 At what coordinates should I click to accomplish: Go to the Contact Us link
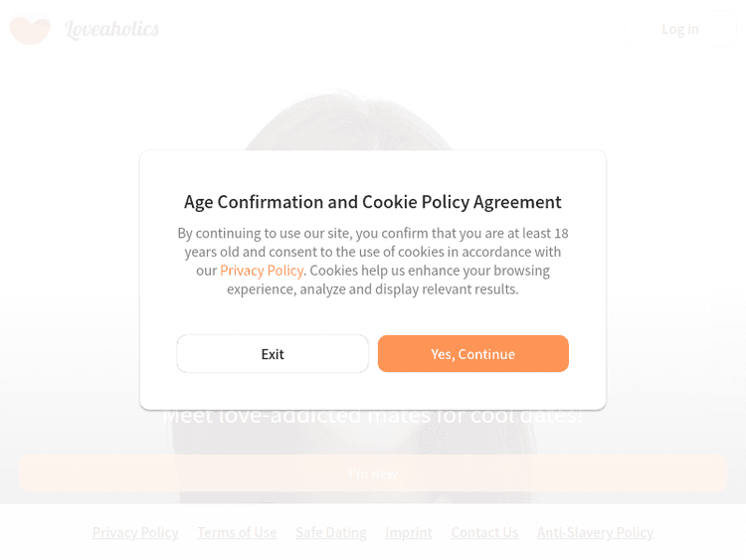tap(484, 532)
